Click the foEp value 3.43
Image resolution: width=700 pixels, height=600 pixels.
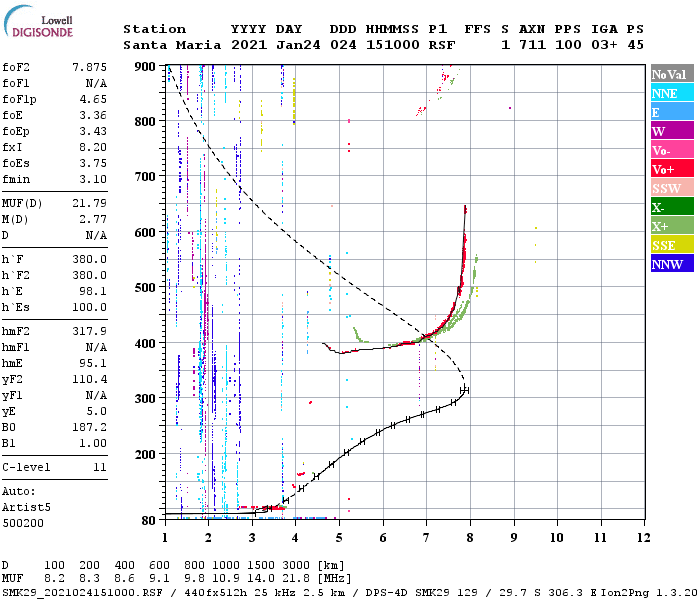[x=93, y=131]
